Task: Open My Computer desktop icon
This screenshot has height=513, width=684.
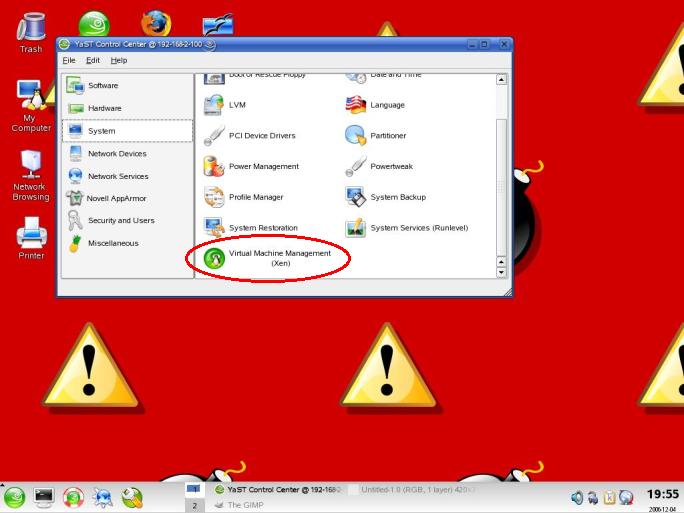Action: pyautogui.click(x=31, y=106)
